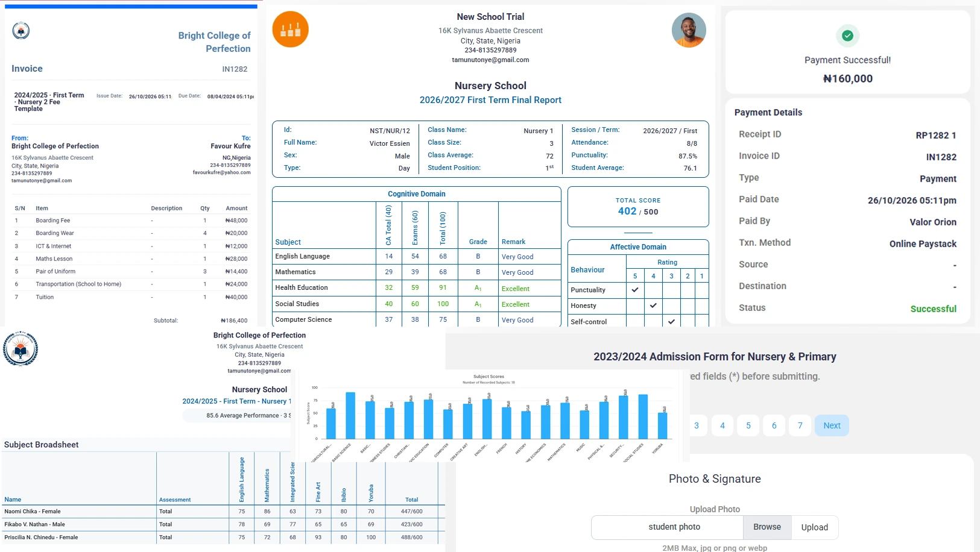The height and width of the screenshot is (552, 980).
Task: Click Priscilia N. Chinedu total 488/600
Action: point(412,538)
